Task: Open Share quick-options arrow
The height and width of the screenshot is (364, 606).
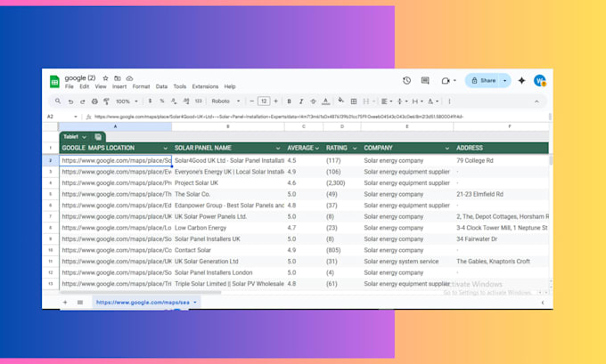Action: (504, 81)
